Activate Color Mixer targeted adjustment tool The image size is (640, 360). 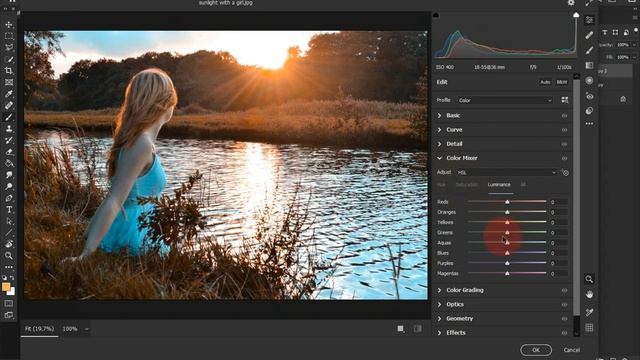[x=565, y=173]
